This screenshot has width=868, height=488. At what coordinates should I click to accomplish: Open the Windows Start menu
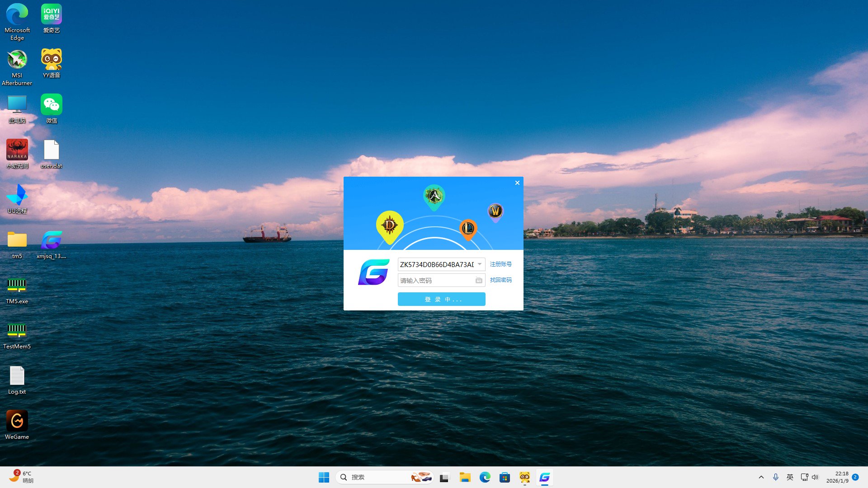(x=324, y=477)
